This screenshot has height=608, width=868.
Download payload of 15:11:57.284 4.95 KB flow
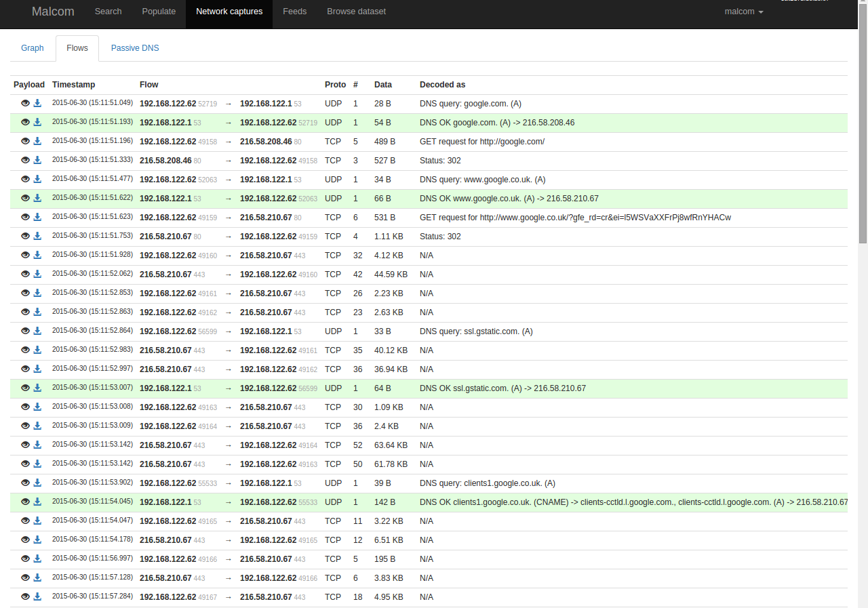click(37, 596)
